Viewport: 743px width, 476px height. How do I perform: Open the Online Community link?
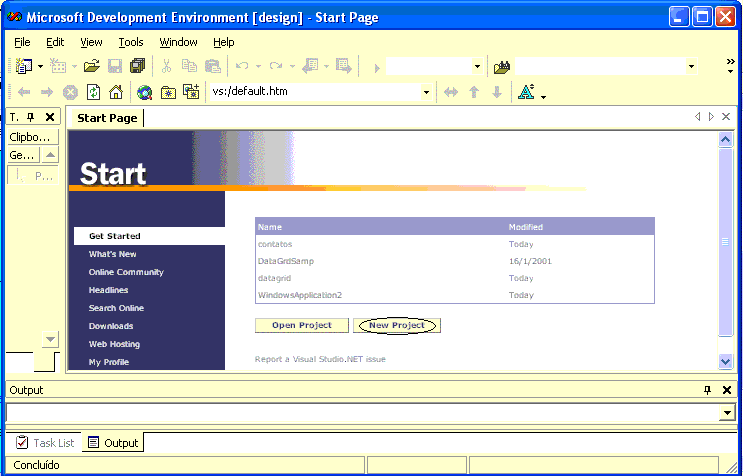(126, 272)
